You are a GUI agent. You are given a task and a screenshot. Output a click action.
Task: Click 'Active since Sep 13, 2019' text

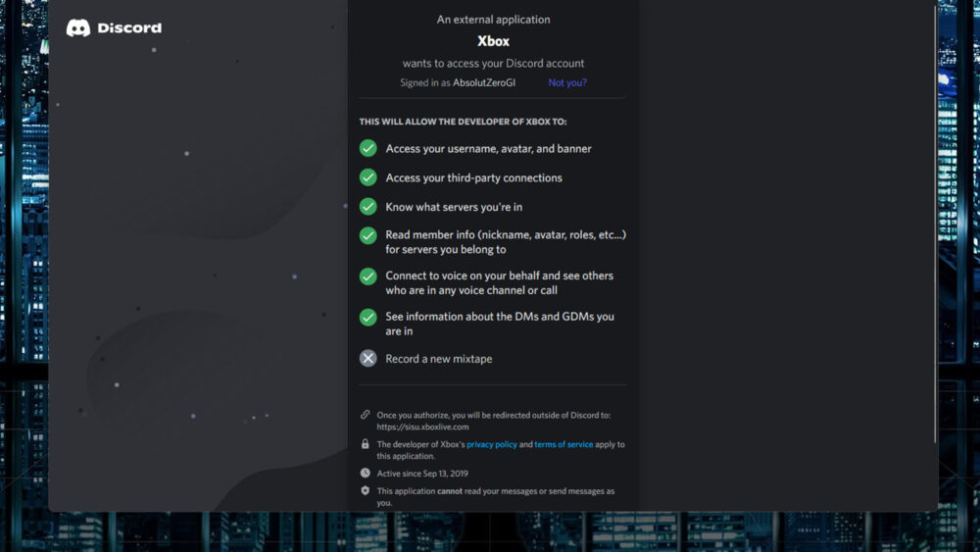(x=422, y=474)
